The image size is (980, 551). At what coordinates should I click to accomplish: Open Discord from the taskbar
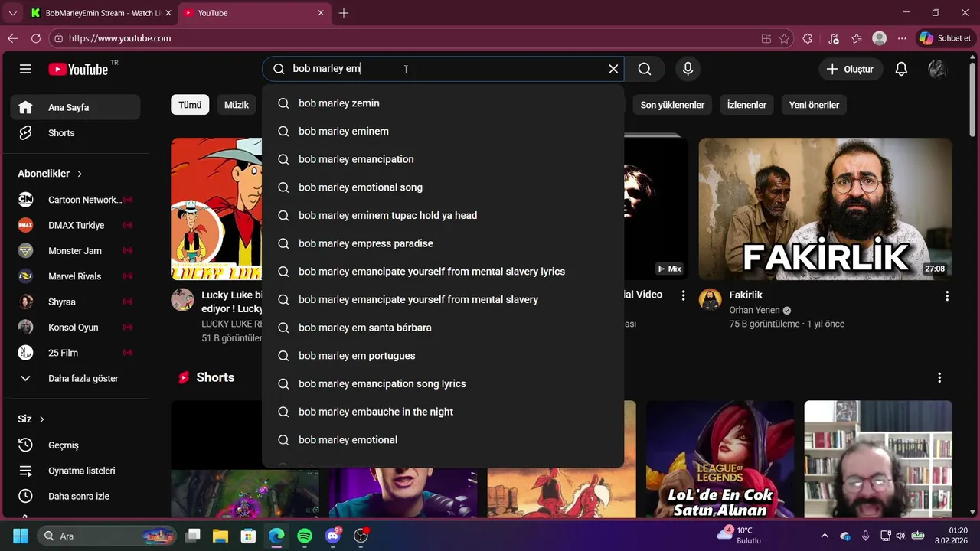coord(333,536)
